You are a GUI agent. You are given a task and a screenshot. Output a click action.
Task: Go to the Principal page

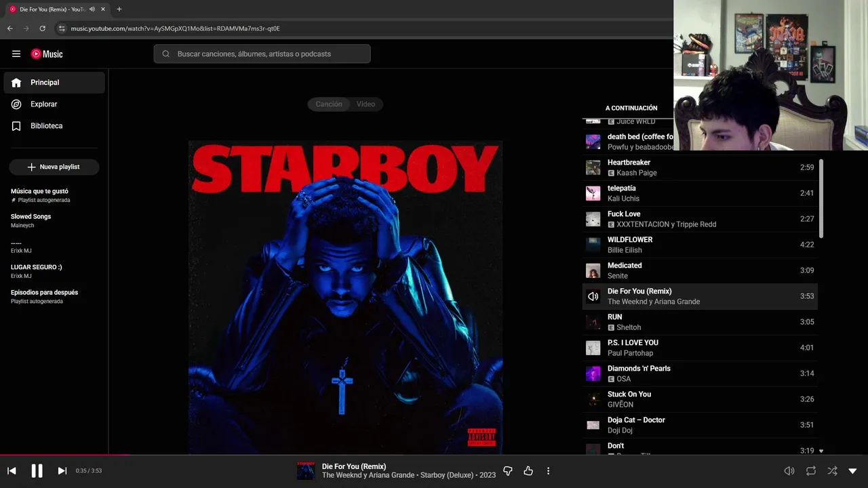(x=54, y=83)
